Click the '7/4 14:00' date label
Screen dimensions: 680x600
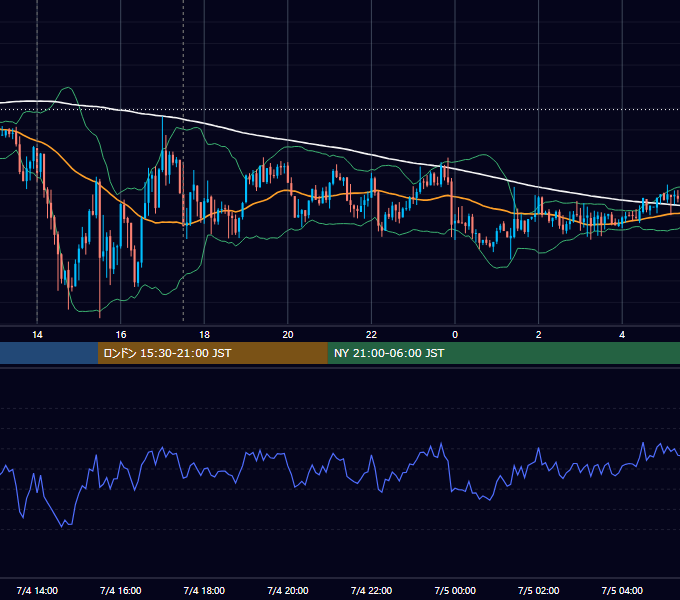(37, 590)
